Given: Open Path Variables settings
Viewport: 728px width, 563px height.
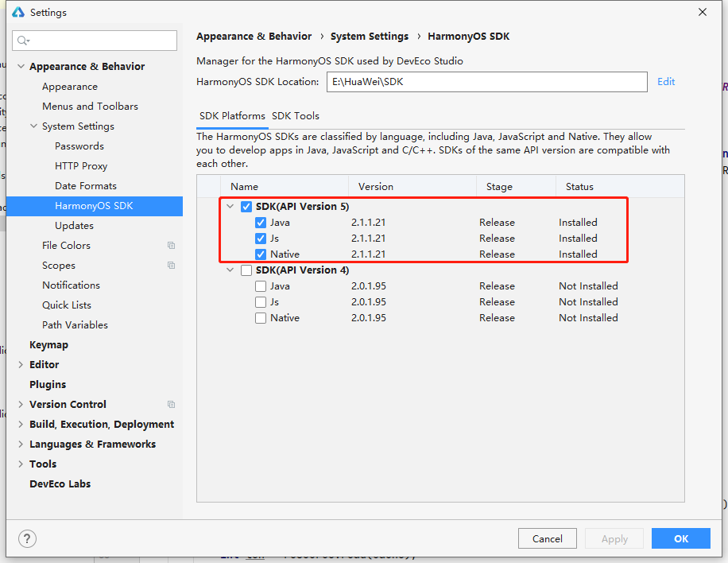Looking at the screenshot, I should pyautogui.click(x=75, y=325).
